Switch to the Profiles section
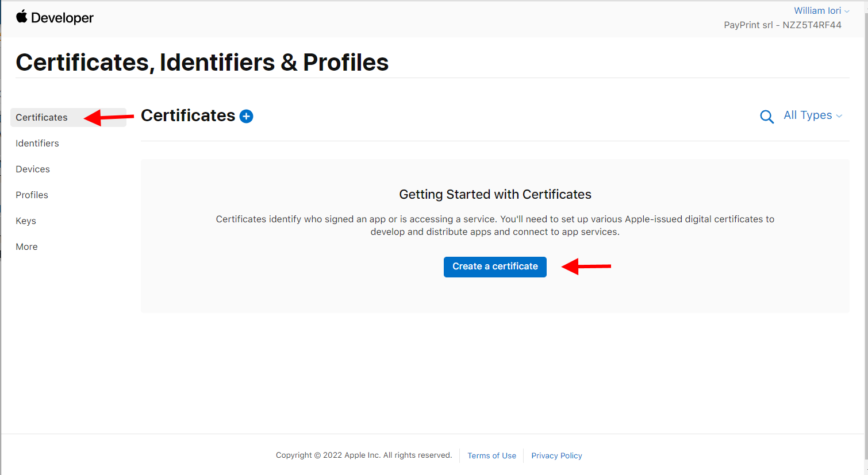The width and height of the screenshot is (868, 475). pyautogui.click(x=32, y=195)
